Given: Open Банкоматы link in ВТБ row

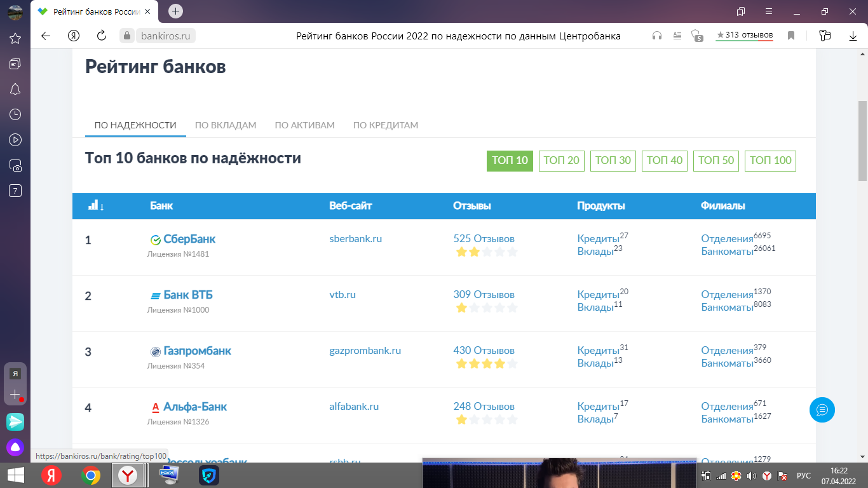Looking at the screenshot, I should (727, 308).
